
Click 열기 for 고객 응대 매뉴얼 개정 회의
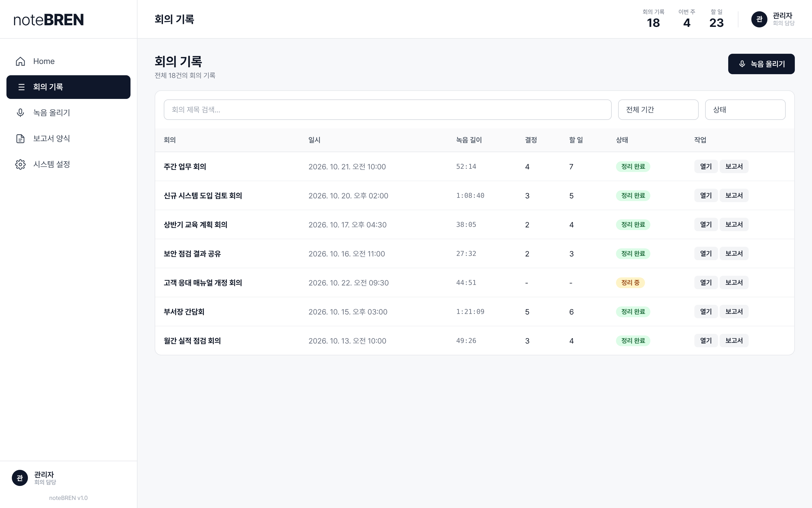[706, 282]
